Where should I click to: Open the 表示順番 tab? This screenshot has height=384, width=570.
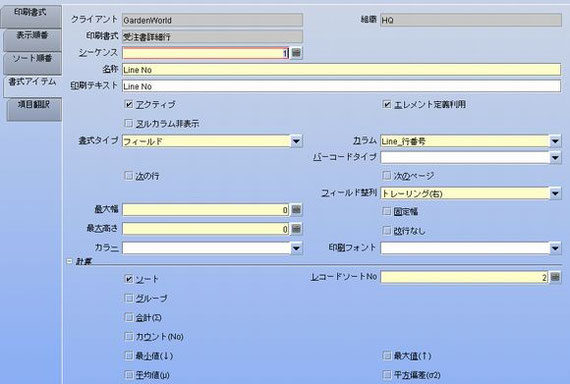(32, 40)
